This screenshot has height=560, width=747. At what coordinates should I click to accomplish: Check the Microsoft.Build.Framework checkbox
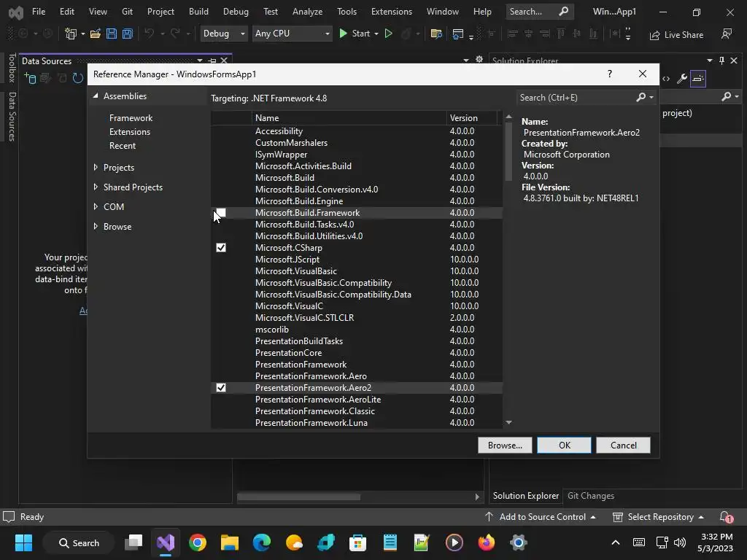[221, 213]
